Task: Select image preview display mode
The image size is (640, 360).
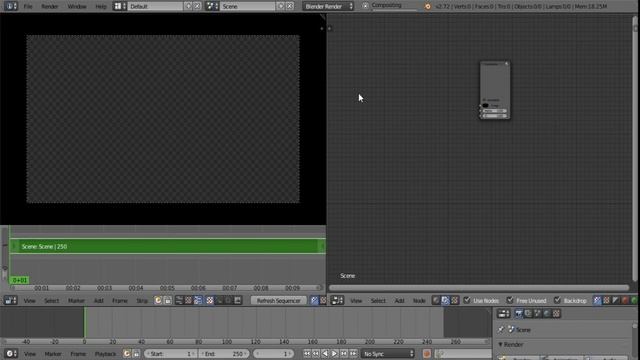Action: coord(210,300)
